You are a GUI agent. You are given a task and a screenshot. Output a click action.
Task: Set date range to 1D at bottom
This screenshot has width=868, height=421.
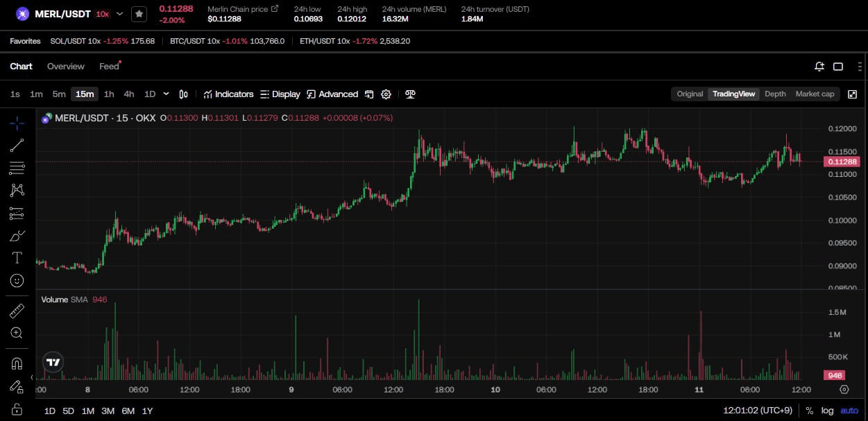pos(50,411)
